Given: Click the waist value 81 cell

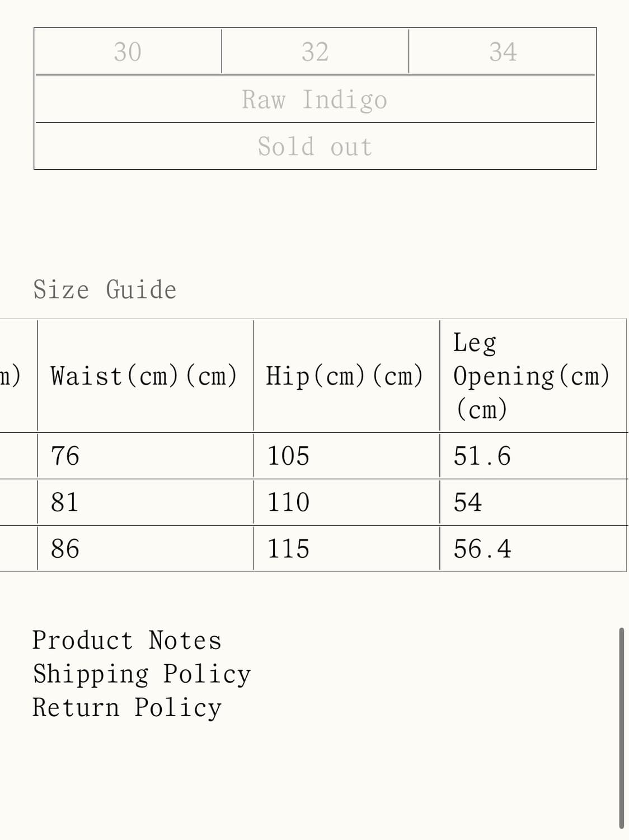Looking at the screenshot, I should pos(145,502).
